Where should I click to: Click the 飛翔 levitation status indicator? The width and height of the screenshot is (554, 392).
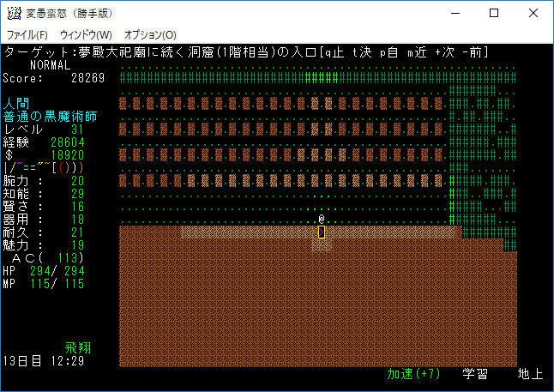click(78, 348)
